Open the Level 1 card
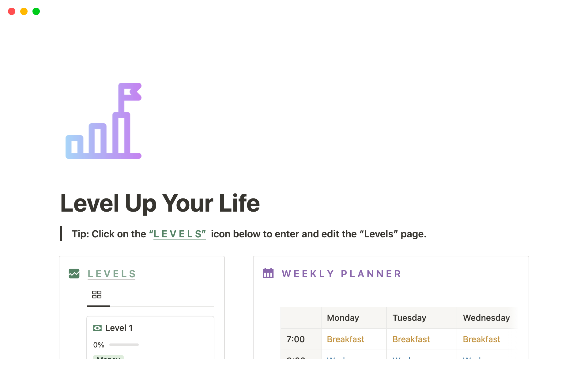The height and width of the screenshot is (368, 588). point(119,328)
